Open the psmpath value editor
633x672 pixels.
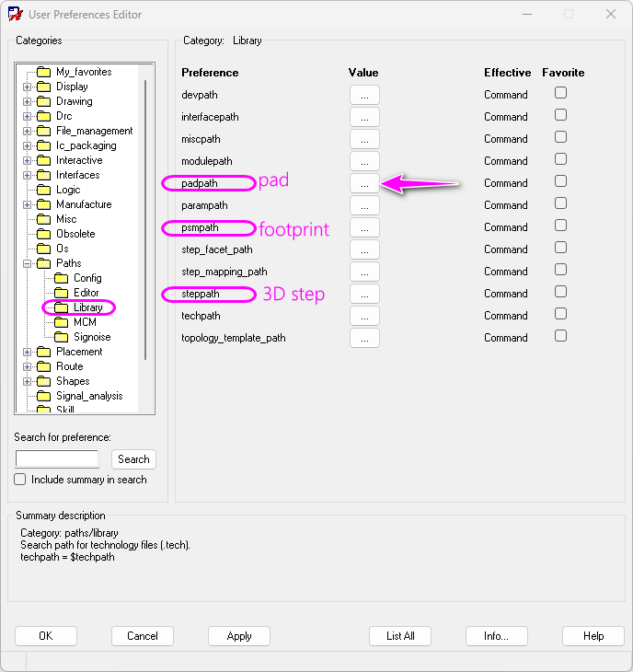tap(364, 227)
